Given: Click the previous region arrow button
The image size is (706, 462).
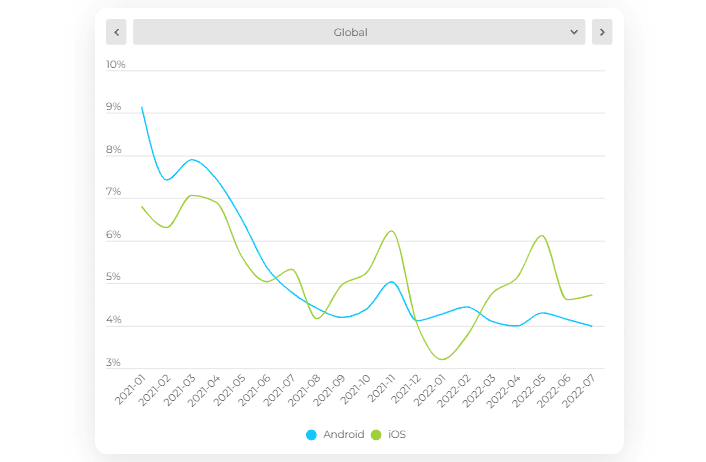Looking at the screenshot, I should click(116, 32).
